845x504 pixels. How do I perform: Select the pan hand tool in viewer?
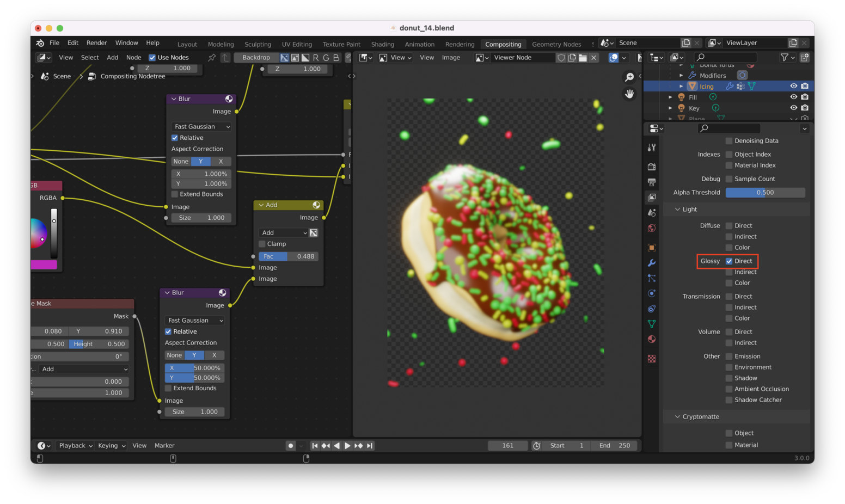629,94
